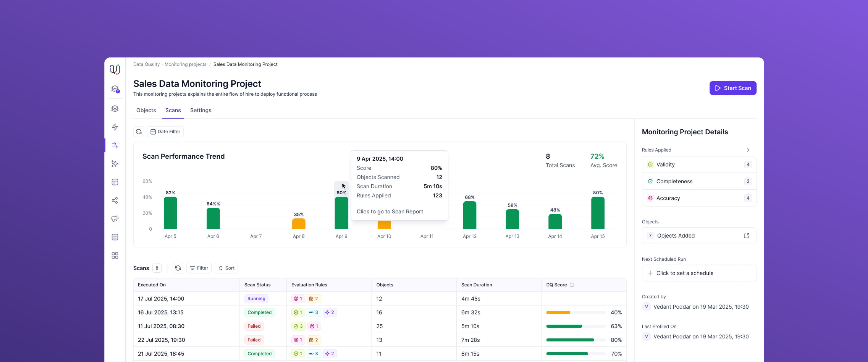Go to Data Quality - Monitoring projects breadcrumb
Image resolution: width=868 pixels, height=362 pixels.
(170, 64)
